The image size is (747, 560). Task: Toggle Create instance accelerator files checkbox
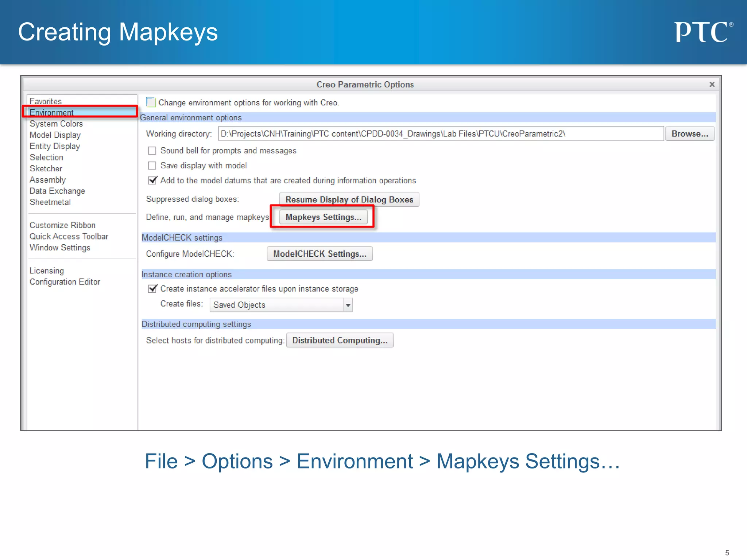pos(152,288)
